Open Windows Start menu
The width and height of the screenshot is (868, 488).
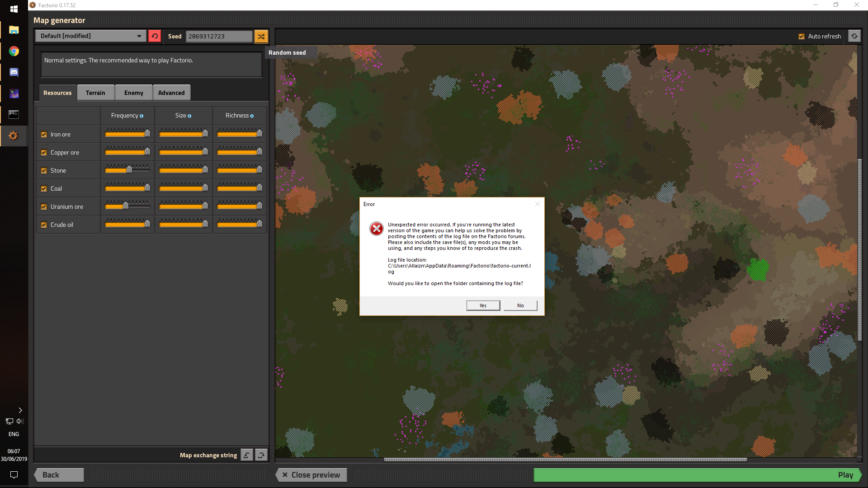pos(14,9)
